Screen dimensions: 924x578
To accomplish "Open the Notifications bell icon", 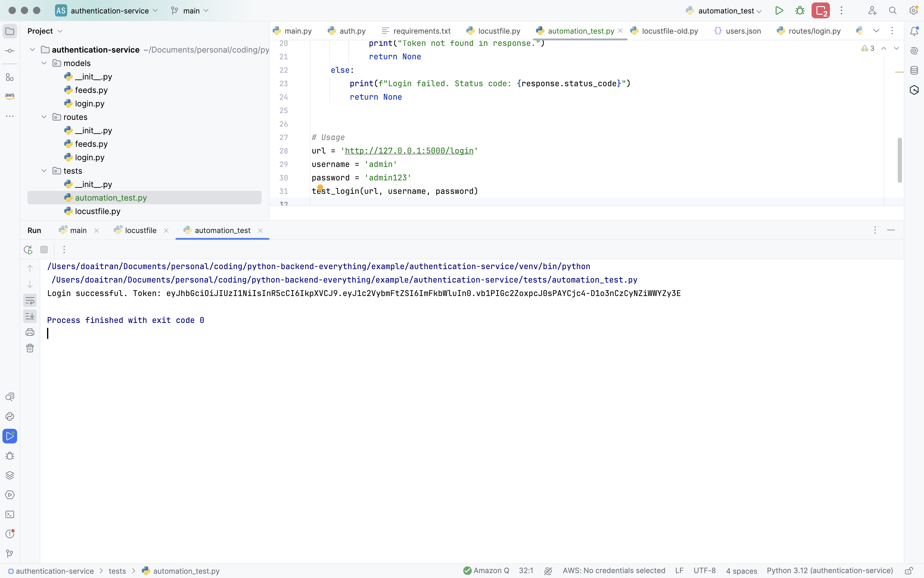I will pyautogui.click(x=914, y=31).
